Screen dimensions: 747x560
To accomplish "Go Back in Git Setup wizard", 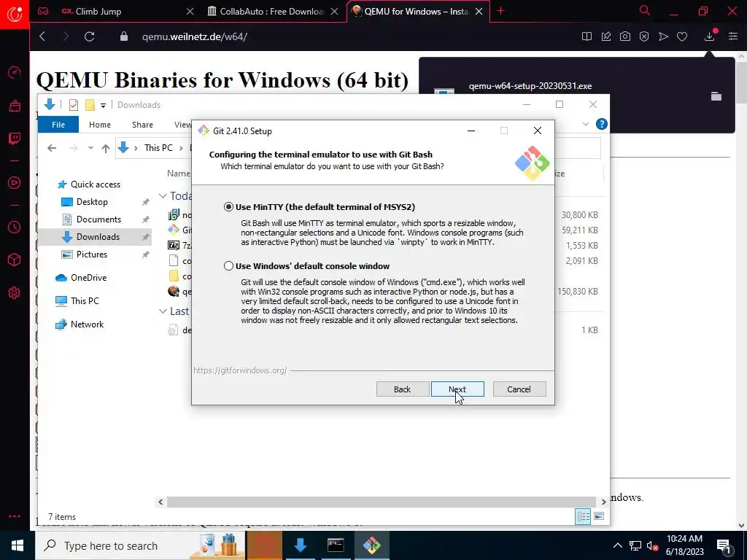I will point(402,389).
